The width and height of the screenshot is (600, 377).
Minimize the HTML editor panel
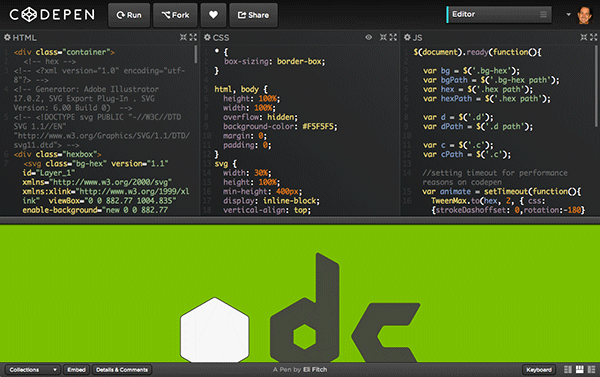183,37
